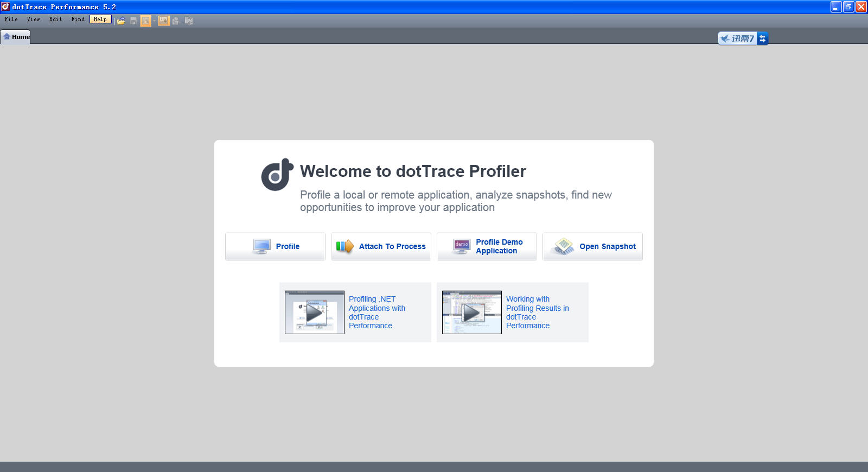Click the dotTrace logo in the welcome panel
Screen dimensions: 868x472
(x=277, y=175)
